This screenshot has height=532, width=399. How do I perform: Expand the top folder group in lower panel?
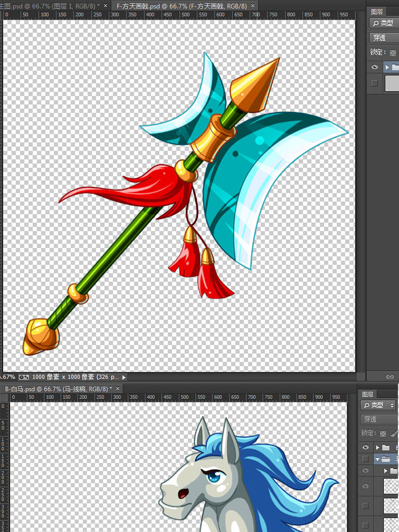pos(378,447)
